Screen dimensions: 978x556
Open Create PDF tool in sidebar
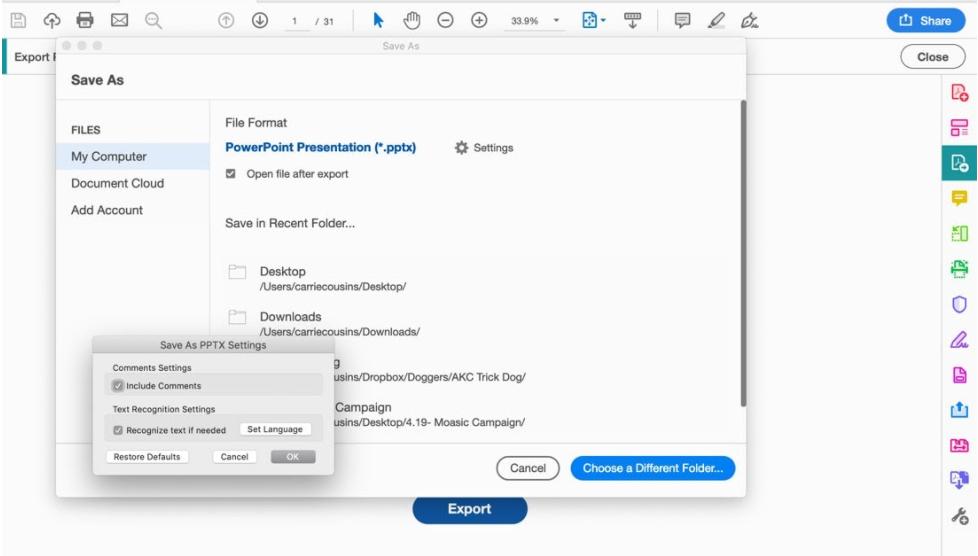(959, 92)
